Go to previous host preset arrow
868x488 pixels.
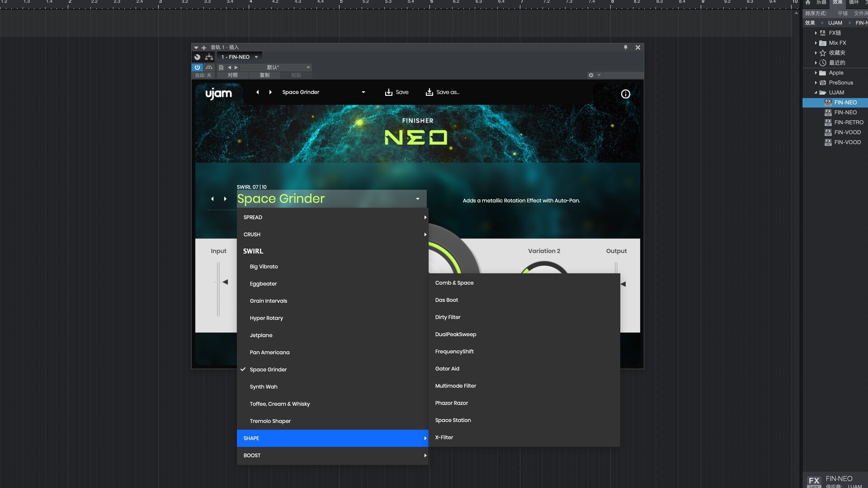[229, 67]
